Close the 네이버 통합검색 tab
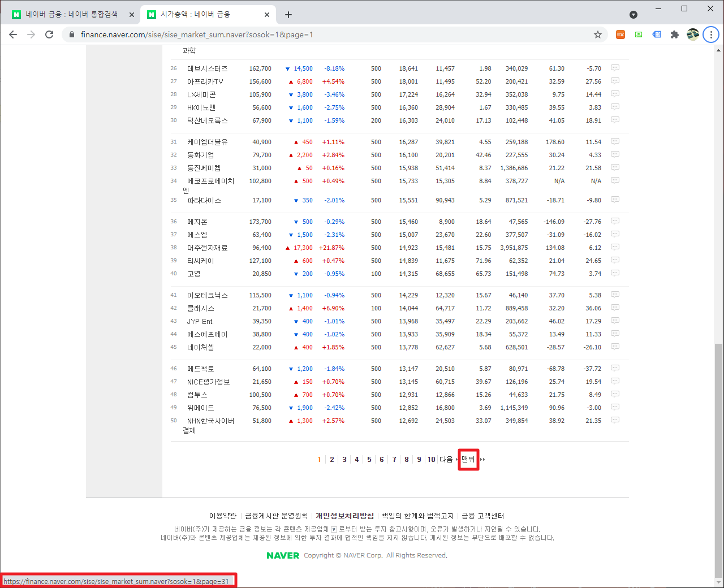This screenshot has width=724, height=588. click(x=131, y=15)
